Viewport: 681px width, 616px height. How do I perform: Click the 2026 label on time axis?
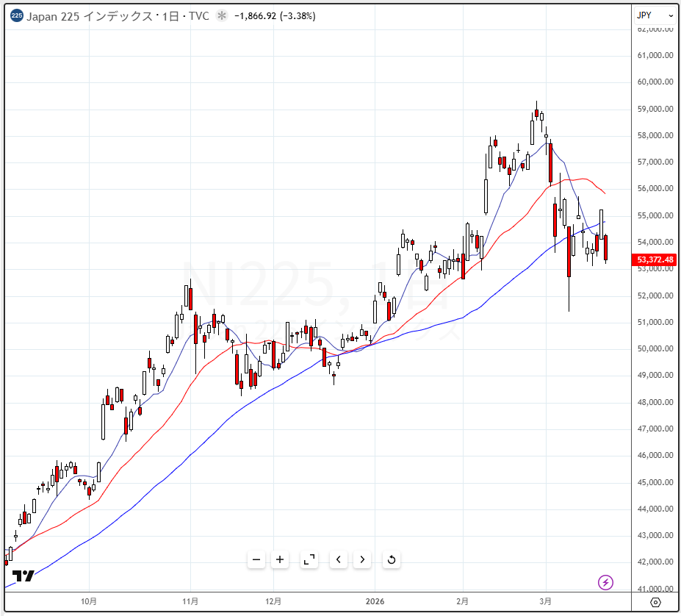pyautogui.click(x=375, y=601)
